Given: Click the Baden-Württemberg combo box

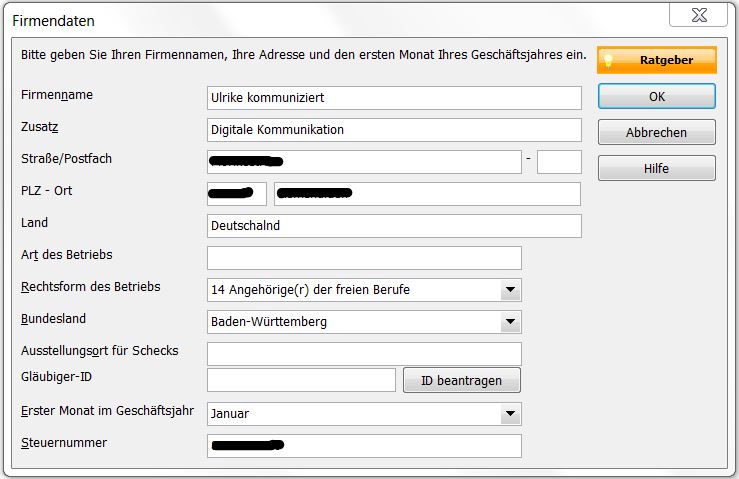Looking at the screenshot, I should pos(364,322).
